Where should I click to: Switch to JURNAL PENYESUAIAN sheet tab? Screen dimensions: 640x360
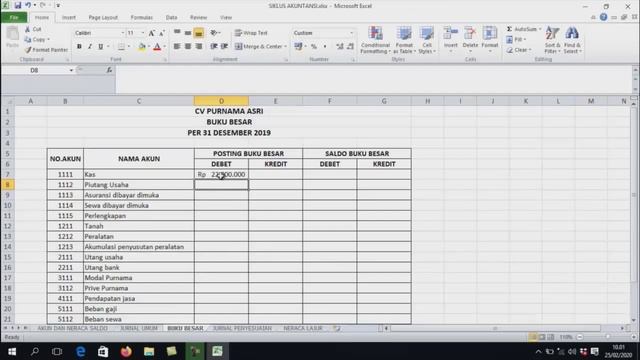(x=242, y=328)
